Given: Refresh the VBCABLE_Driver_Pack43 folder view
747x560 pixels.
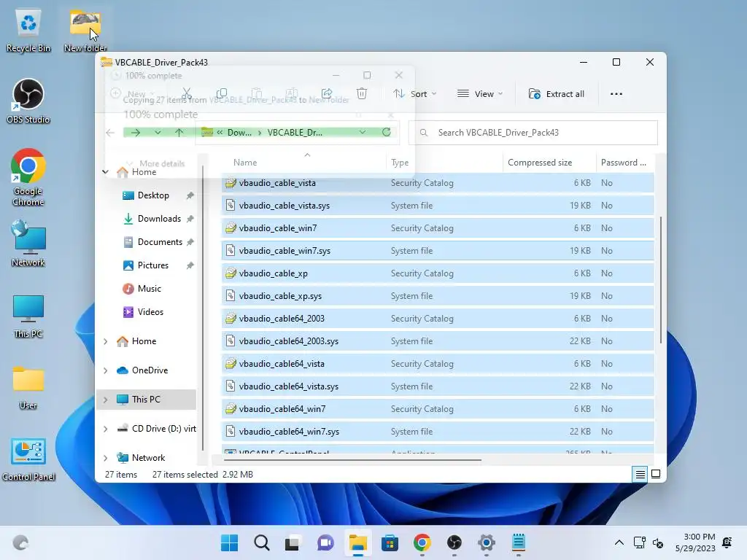Looking at the screenshot, I should [387, 133].
